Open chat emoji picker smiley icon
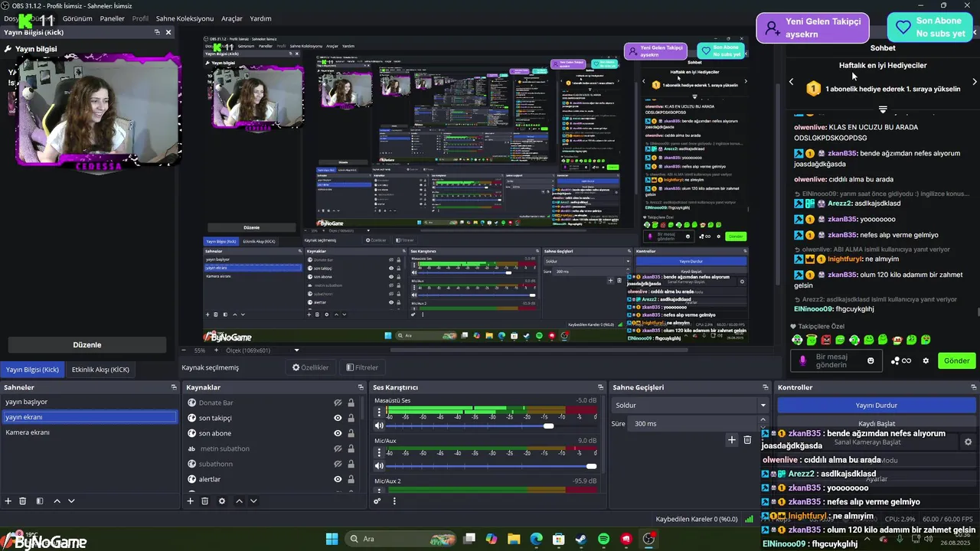This screenshot has width=980, height=551. (871, 360)
